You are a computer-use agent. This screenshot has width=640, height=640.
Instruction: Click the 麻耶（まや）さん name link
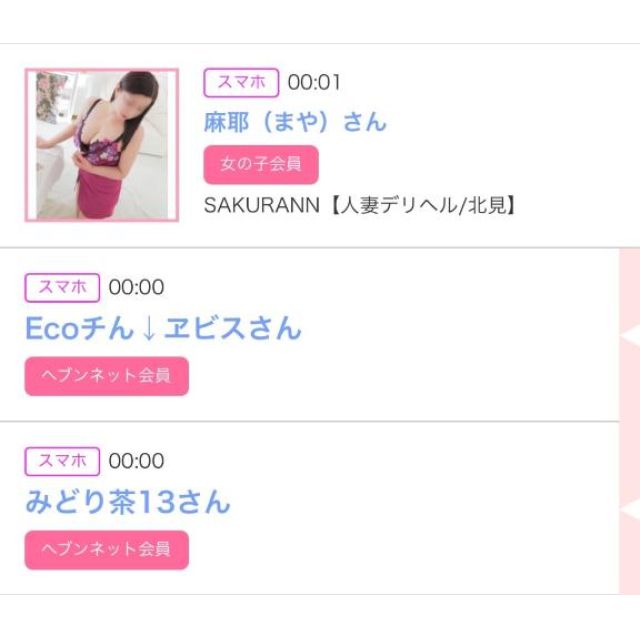tap(294, 122)
